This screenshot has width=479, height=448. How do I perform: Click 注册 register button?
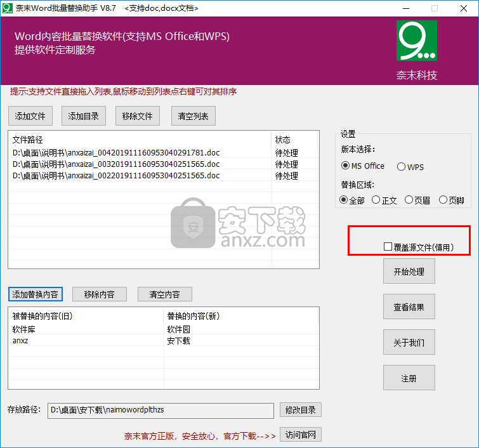(x=409, y=378)
